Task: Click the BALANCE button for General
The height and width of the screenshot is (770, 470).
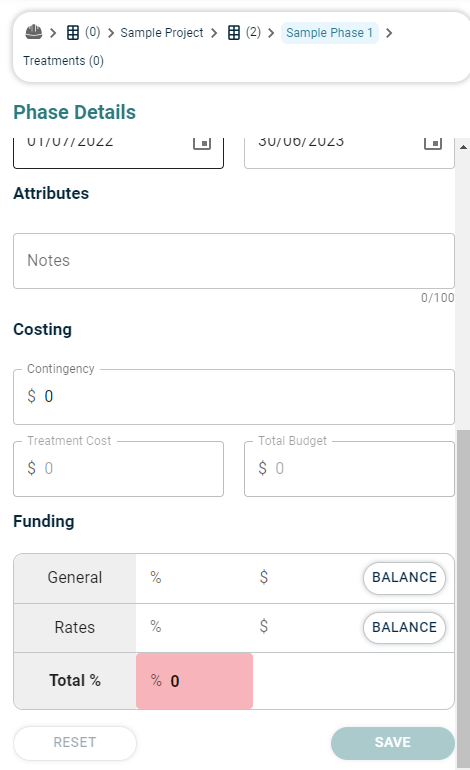Action: 404,578
